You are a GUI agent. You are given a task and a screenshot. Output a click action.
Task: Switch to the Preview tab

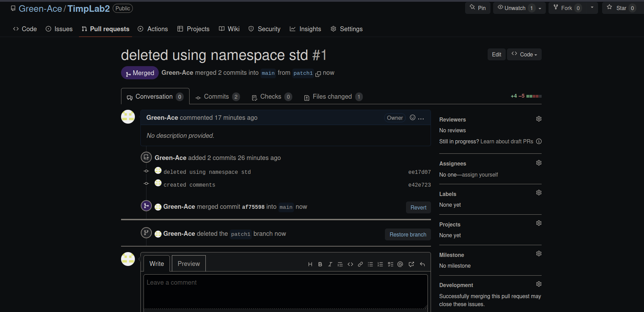point(188,264)
